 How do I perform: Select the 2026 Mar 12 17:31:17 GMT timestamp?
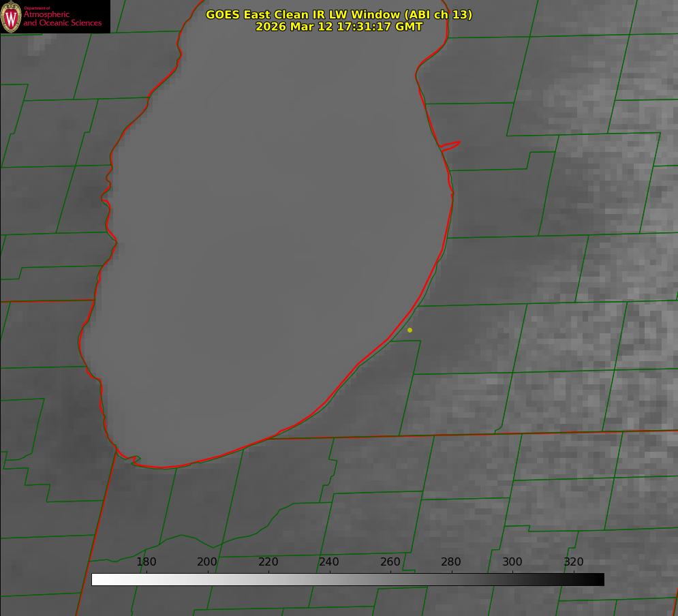coord(339,27)
